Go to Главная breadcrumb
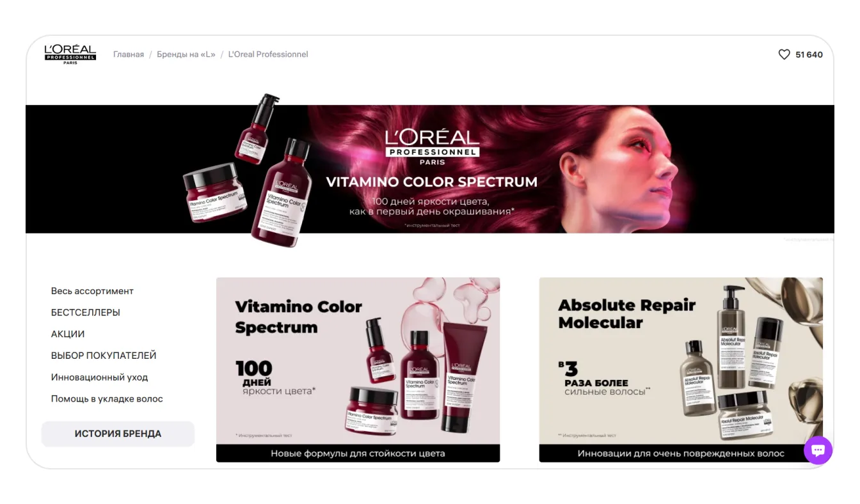 coord(129,55)
